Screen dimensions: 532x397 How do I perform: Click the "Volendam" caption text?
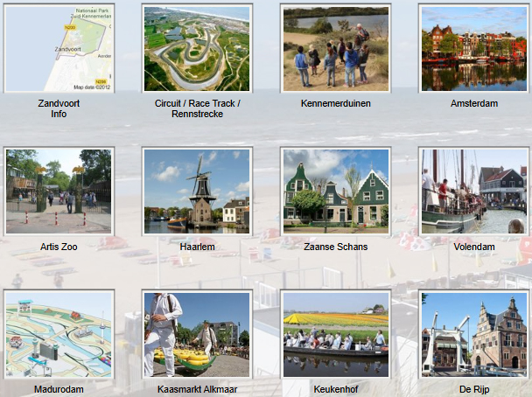[x=473, y=247]
